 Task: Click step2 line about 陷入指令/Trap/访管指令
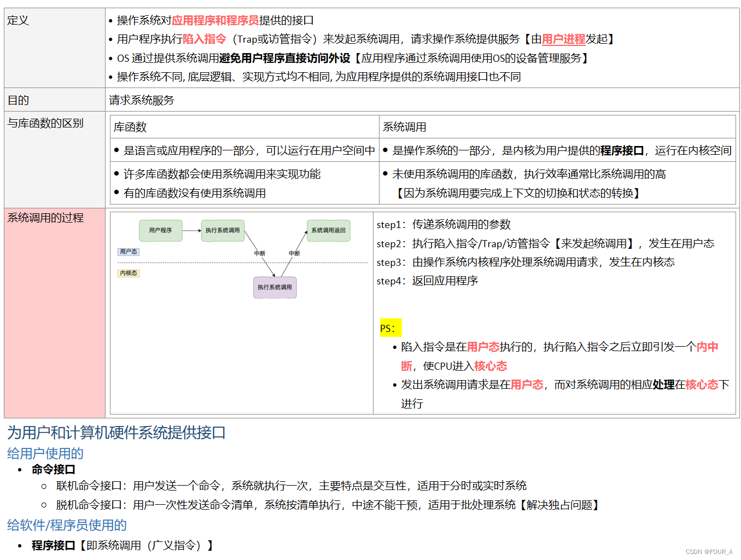click(545, 243)
